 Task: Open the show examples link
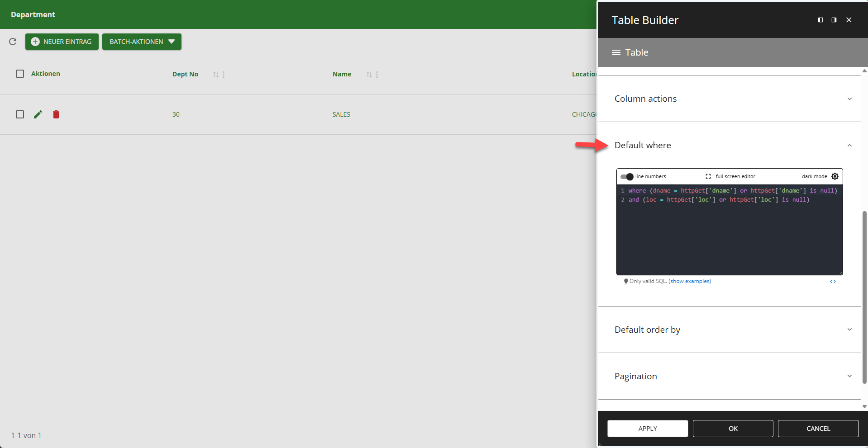pyautogui.click(x=690, y=281)
